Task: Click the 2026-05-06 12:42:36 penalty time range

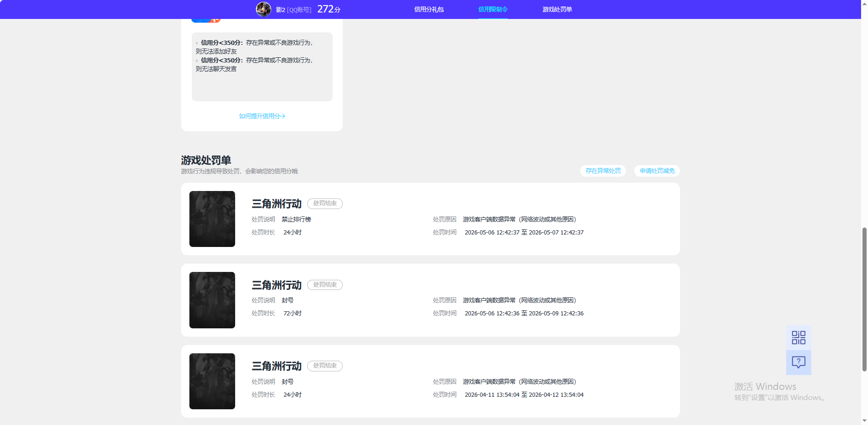Action: click(x=524, y=314)
